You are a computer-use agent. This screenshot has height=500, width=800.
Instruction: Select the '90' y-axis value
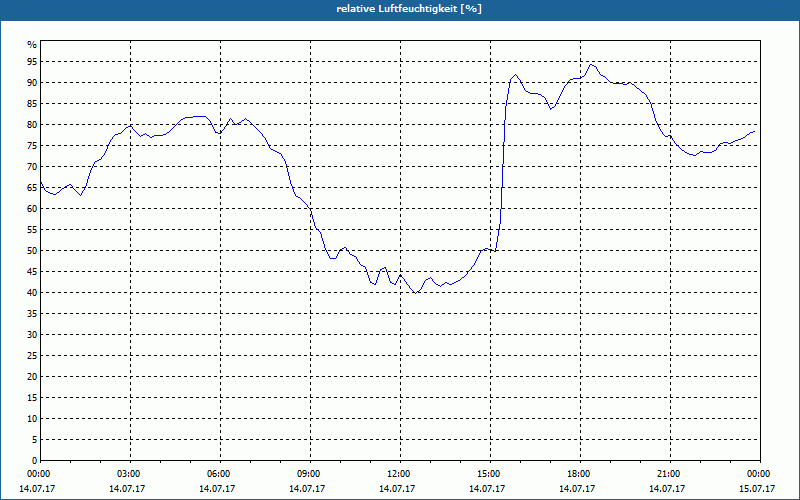point(32,83)
